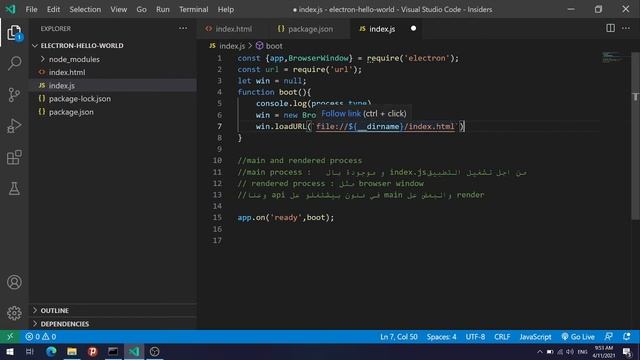Click the editor minimap preview

611,57
